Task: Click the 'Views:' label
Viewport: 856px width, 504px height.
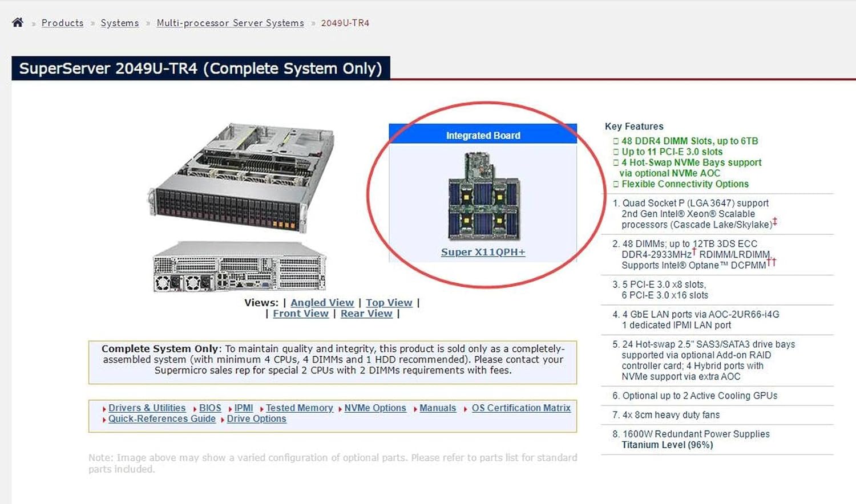Action: 261,303
